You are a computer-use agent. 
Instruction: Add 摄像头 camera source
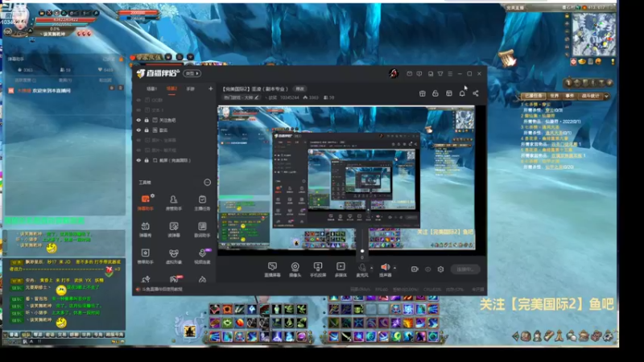[295, 269]
